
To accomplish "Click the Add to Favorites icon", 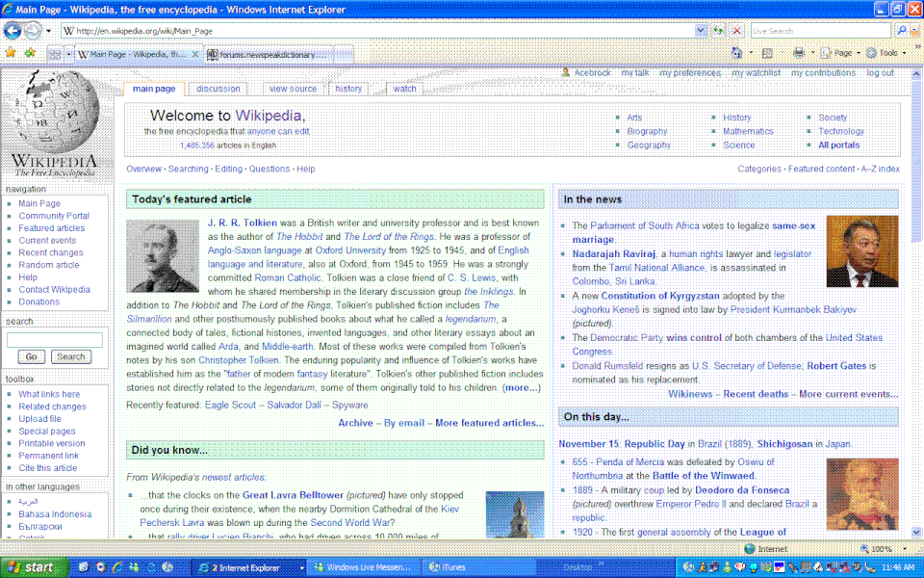I will point(30,53).
